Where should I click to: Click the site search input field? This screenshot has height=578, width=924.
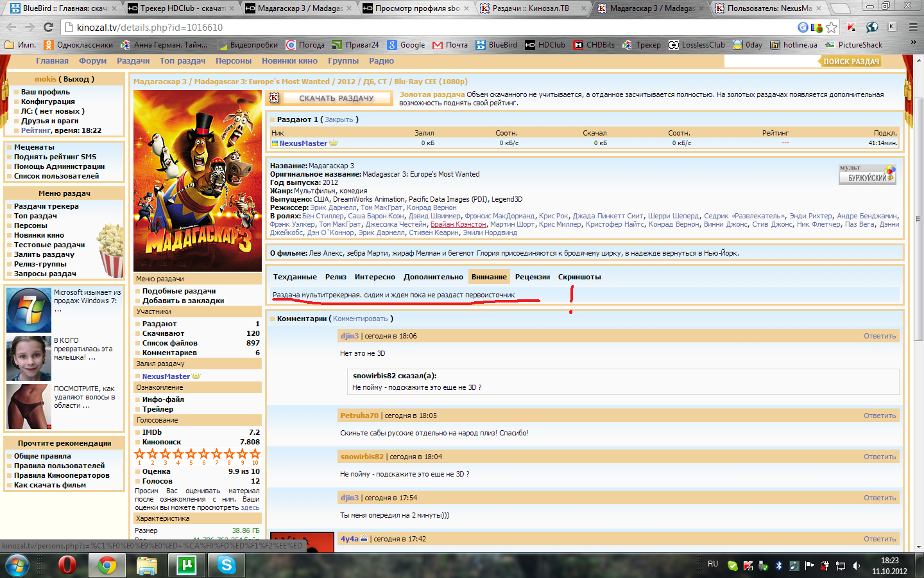771,62
